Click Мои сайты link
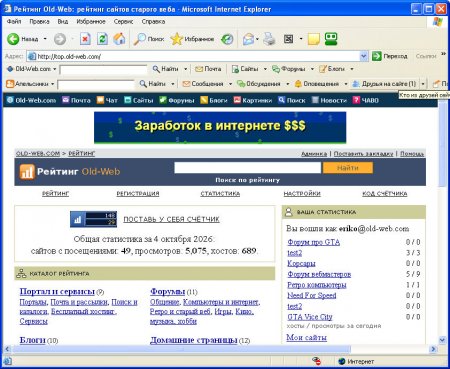The height and width of the screenshot is (369, 450). (x=306, y=337)
